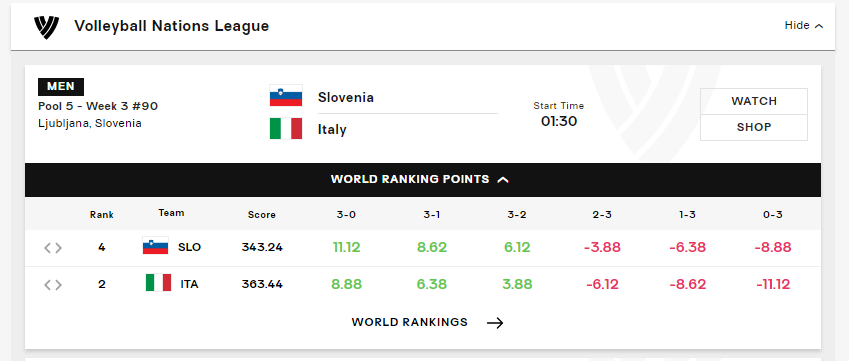Collapse the World Ranking Points section
Viewport: 849px width, 361px height.
click(x=422, y=179)
